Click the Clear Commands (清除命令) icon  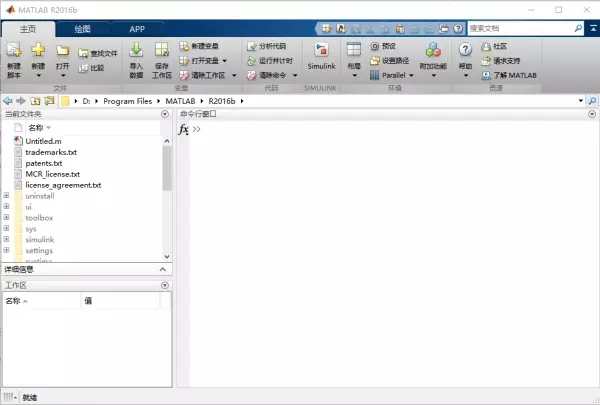pyautogui.click(x=251, y=75)
